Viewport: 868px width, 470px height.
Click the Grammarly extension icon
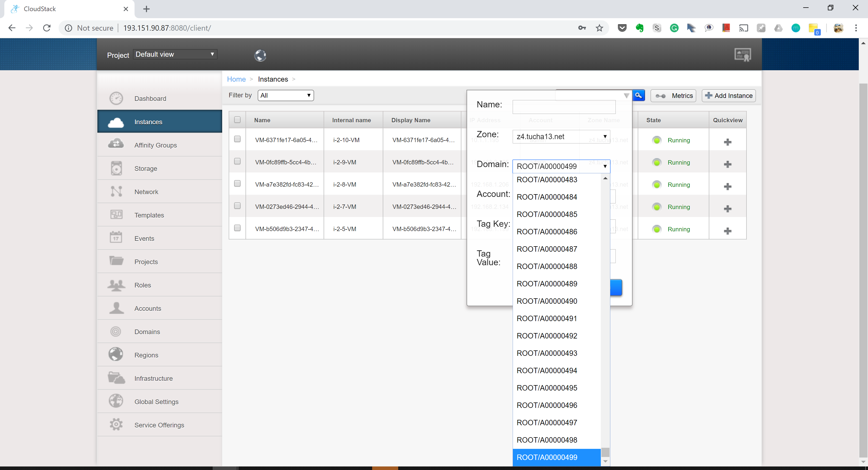pos(674,28)
